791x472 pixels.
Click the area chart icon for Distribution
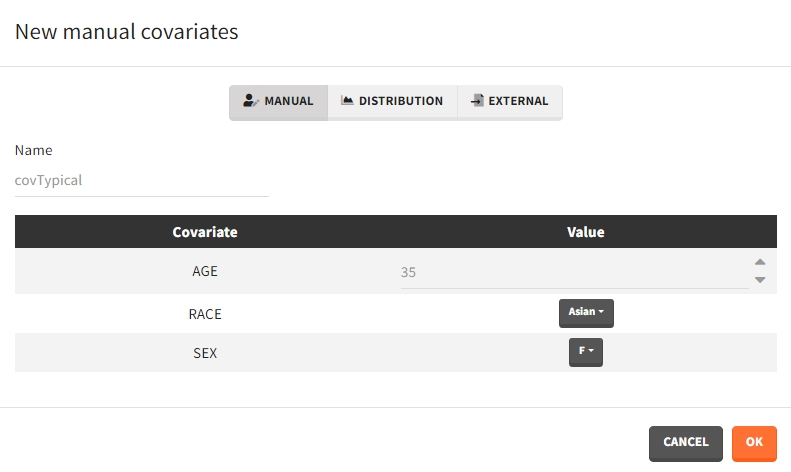click(x=347, y=101)
